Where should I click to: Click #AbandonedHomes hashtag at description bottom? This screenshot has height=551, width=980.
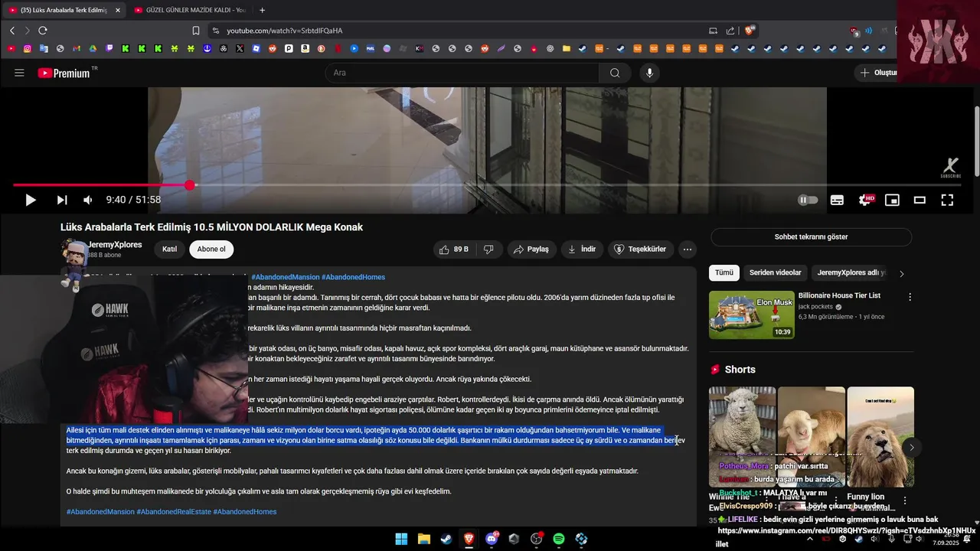tap(245, 512)
